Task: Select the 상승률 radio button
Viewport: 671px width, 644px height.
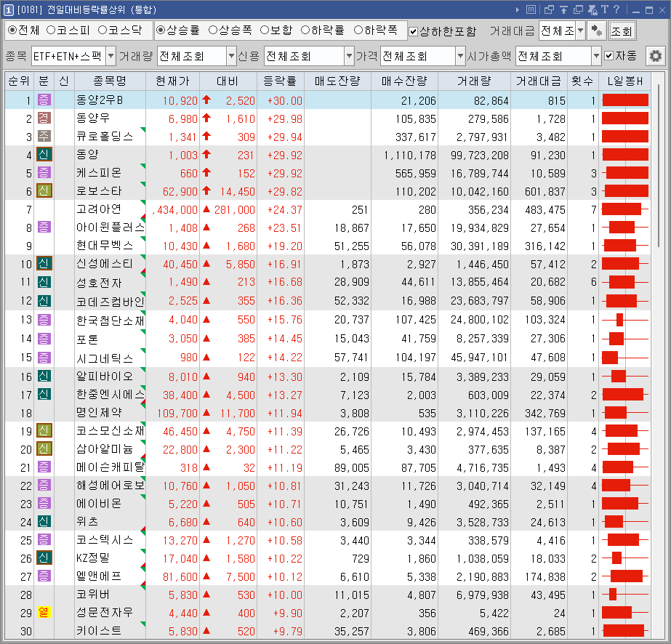Action: click(x=161, y=30)
